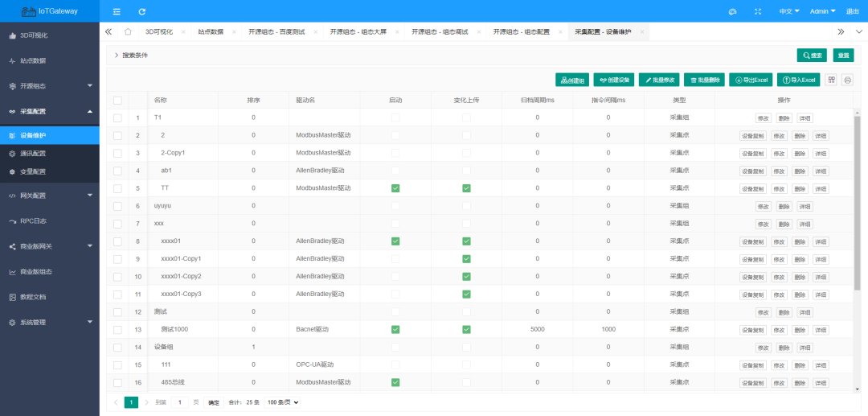This screenshot has height=416, width=868.
Task: Open the 中文 language dropdown
Action: pyautogui.click(x=788, y=11)
